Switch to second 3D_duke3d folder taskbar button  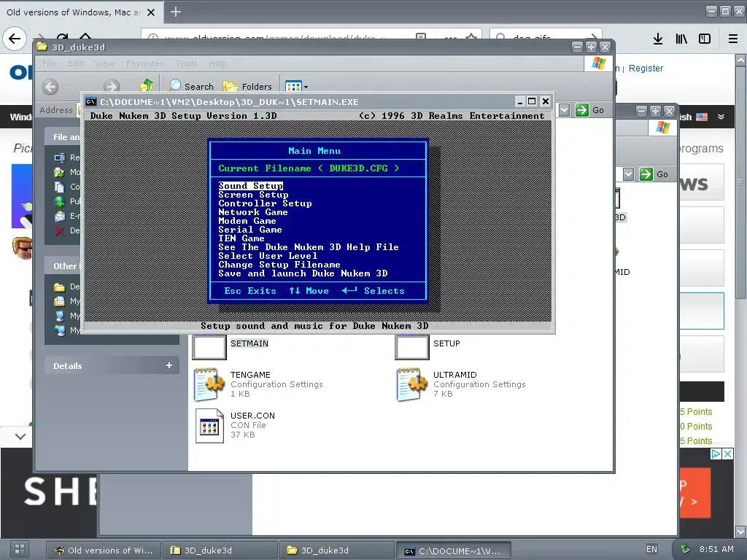[336, 551]
